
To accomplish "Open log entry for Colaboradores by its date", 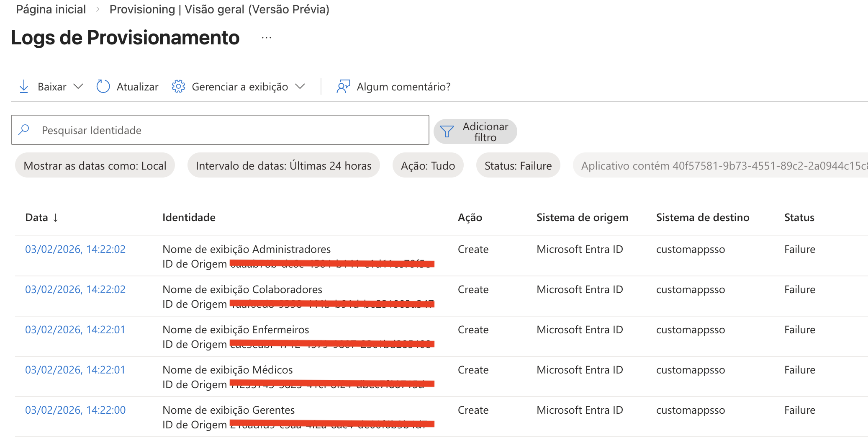I will point(75,289).
